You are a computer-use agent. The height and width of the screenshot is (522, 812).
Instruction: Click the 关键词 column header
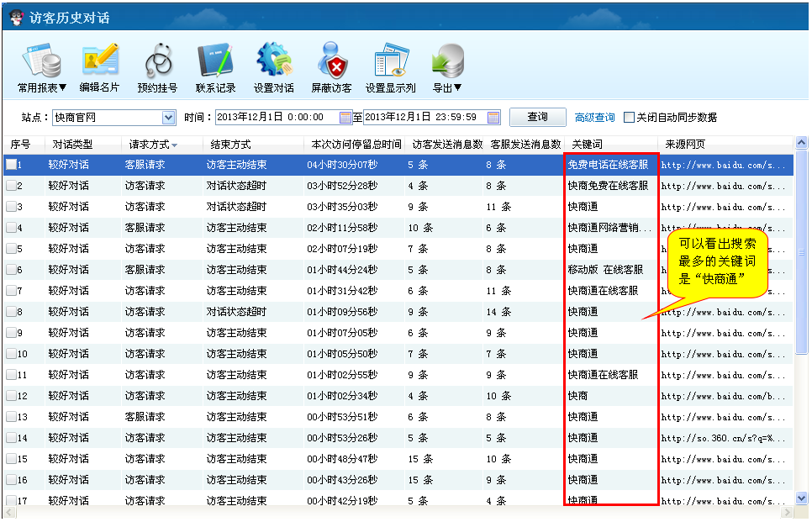point(587,145)
